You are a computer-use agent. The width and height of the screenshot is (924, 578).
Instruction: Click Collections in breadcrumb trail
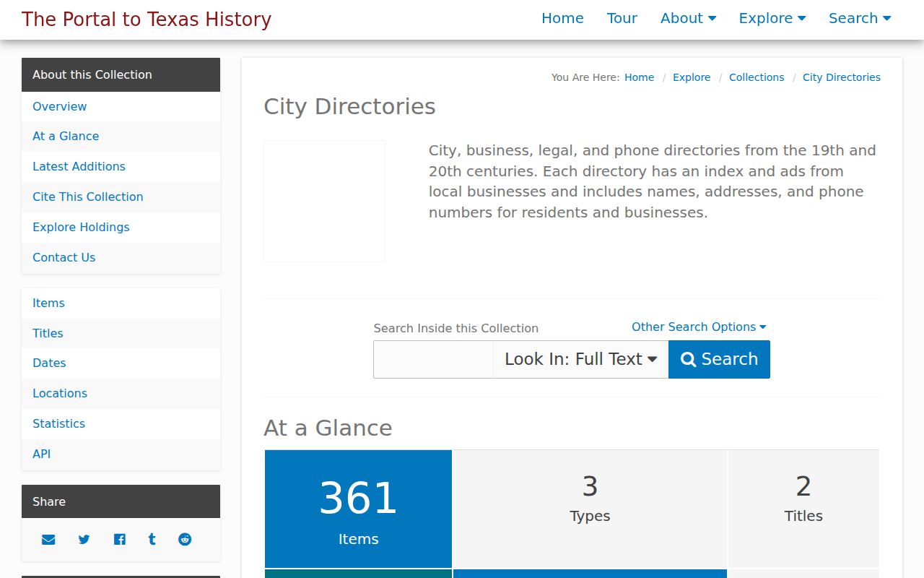(x=757, y=77)
